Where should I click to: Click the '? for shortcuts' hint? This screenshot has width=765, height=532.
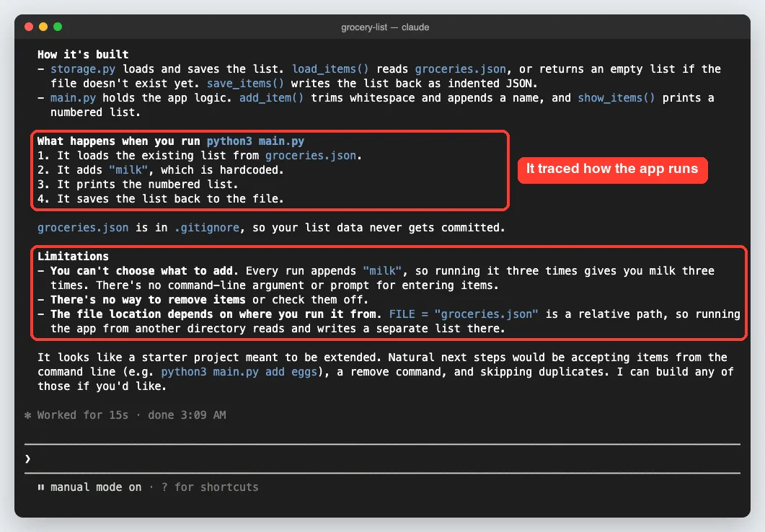click(x=210, y=487)
